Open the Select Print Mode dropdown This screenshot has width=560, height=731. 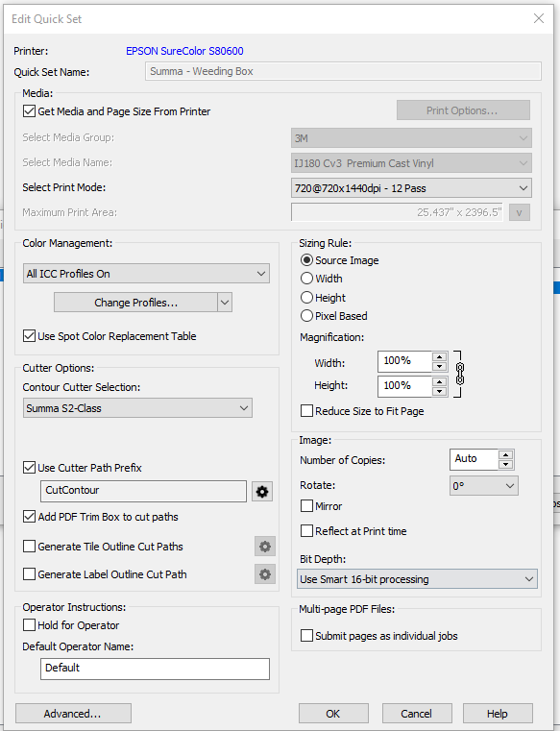[x=411, y=188]
